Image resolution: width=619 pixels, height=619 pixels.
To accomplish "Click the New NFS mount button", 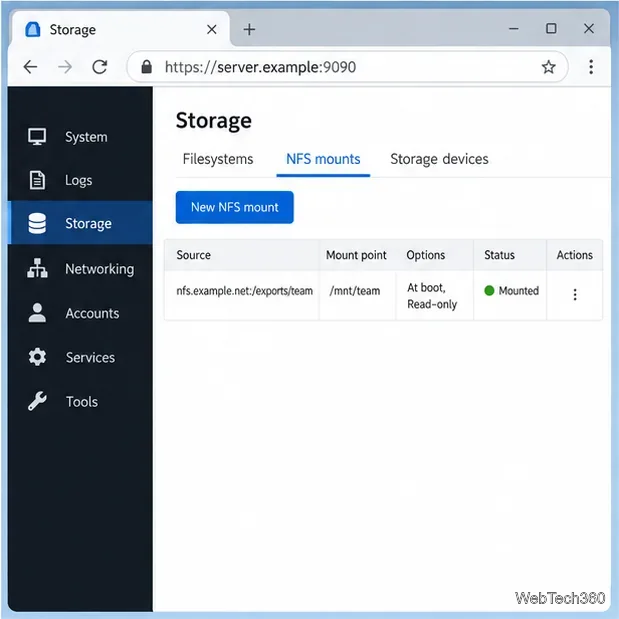I will [x=234, y=207].
